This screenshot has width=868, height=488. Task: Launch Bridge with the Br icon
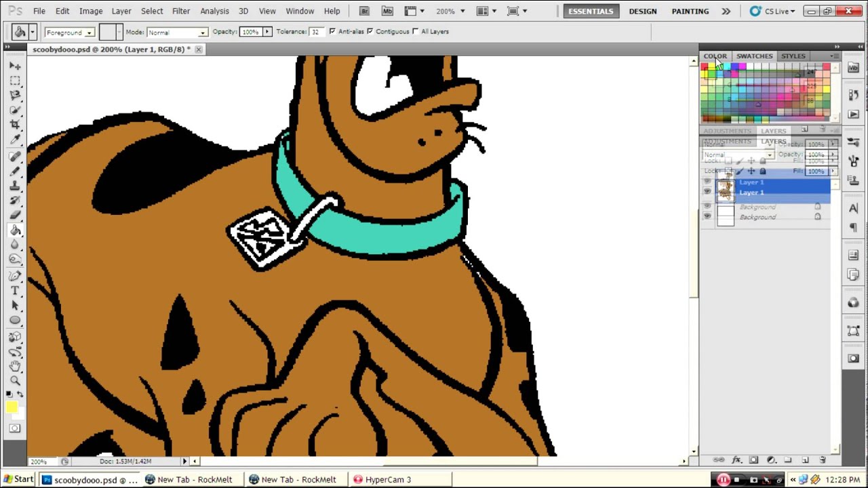tap(364, 11)
